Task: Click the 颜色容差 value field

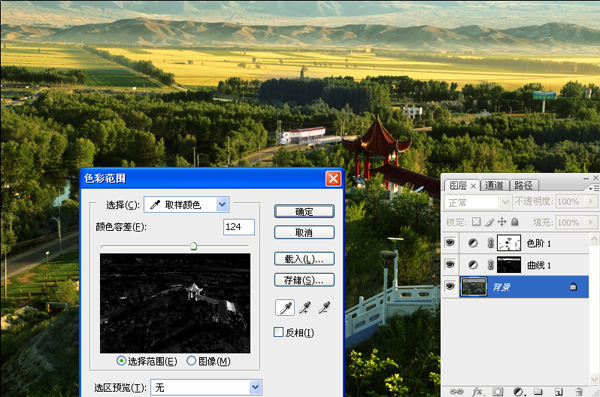Action: click(239, 227)
